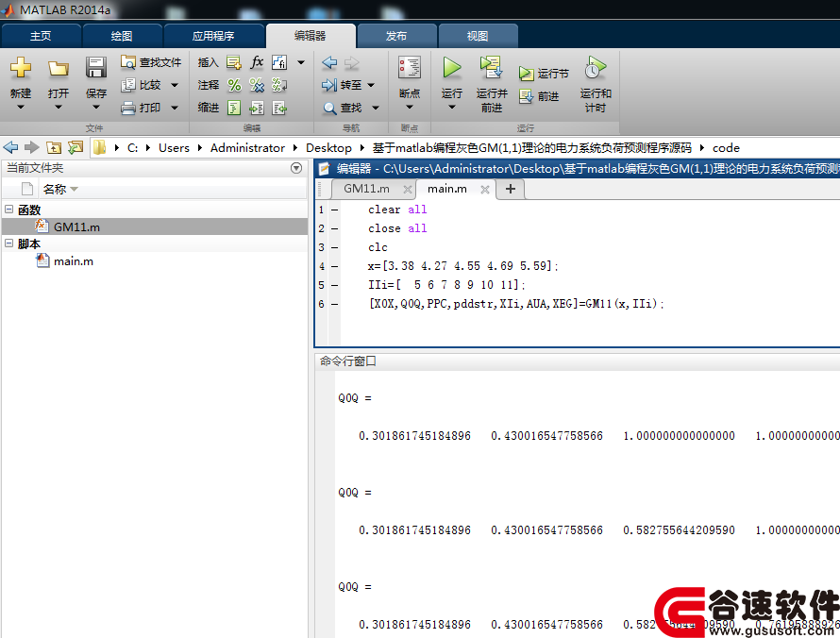This screenshot has height=638, width=840.
Task: Click the Go To (转至) icon
Action: (329, 85)
